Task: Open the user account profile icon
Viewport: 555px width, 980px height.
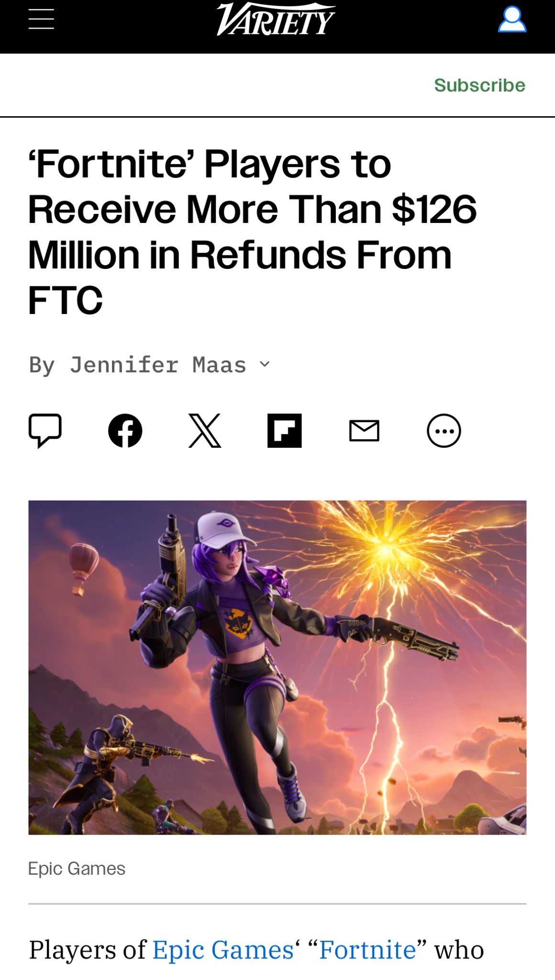Action: point(512,20)
